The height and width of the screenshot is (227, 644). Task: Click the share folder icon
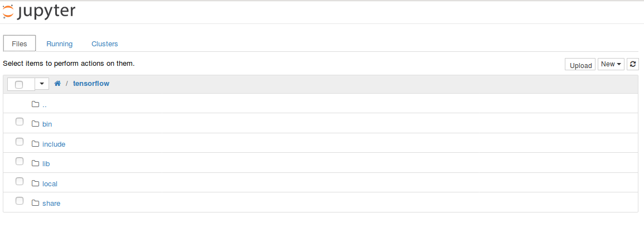coord(35,203)
